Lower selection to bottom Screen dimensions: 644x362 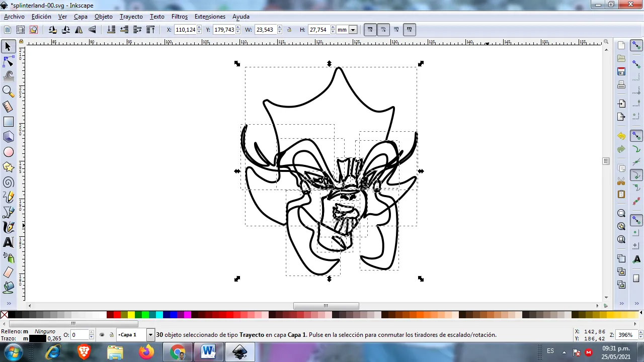pos(111,30)
